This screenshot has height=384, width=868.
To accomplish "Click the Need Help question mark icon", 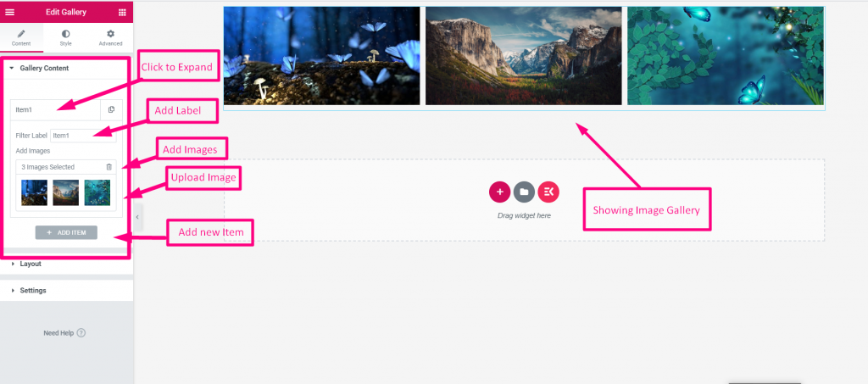I will (81, 333).
